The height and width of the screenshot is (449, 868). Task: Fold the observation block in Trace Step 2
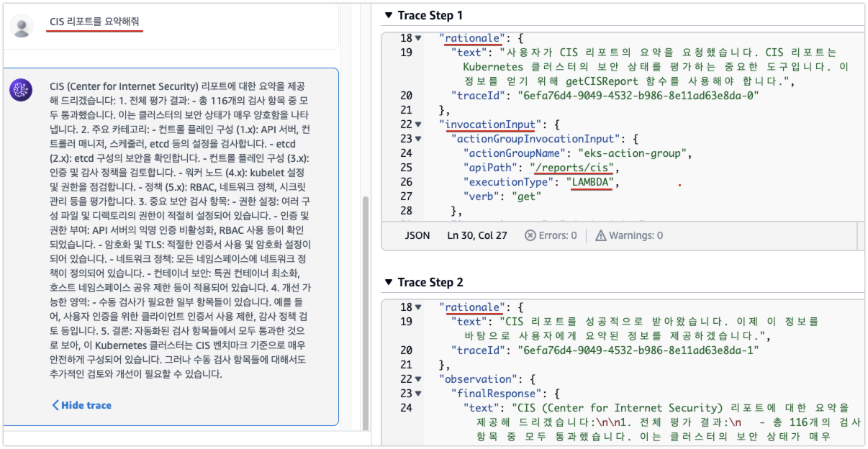(x=418, y=379)
